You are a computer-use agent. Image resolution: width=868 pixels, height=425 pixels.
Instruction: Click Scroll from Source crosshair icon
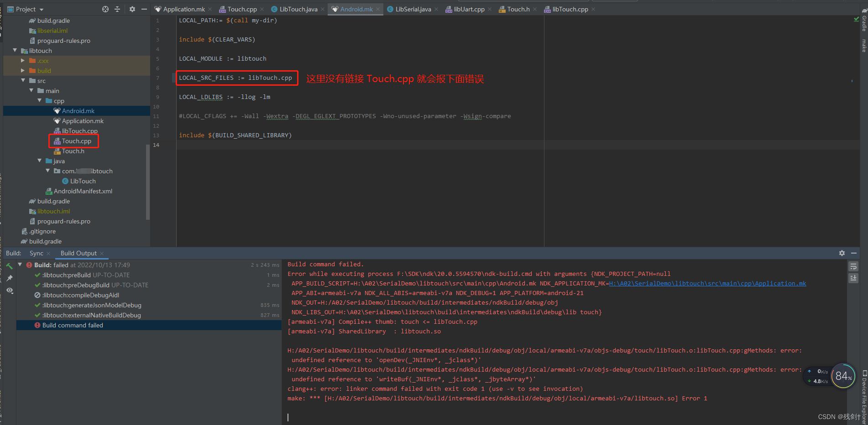click(x=105, y=9)
